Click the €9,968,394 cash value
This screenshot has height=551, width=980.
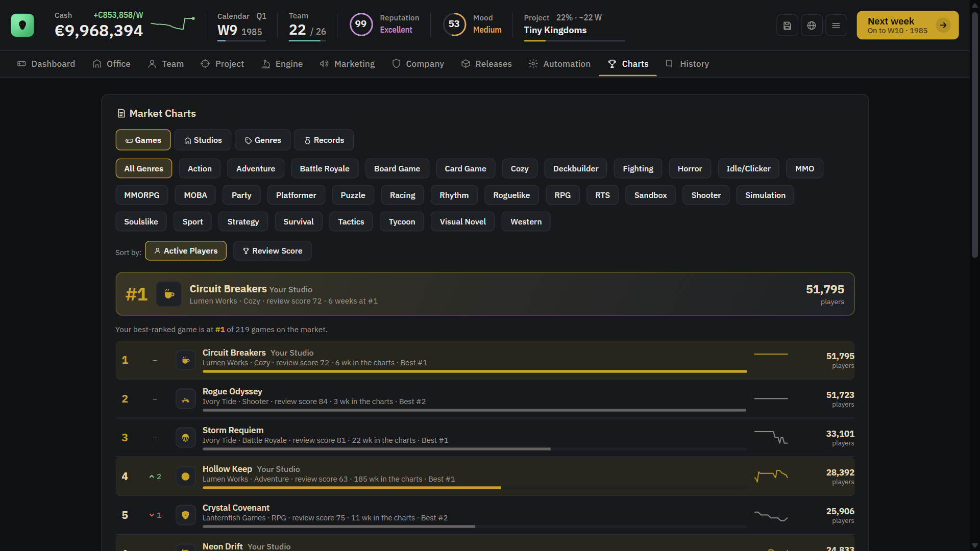(x=99, y=31)
